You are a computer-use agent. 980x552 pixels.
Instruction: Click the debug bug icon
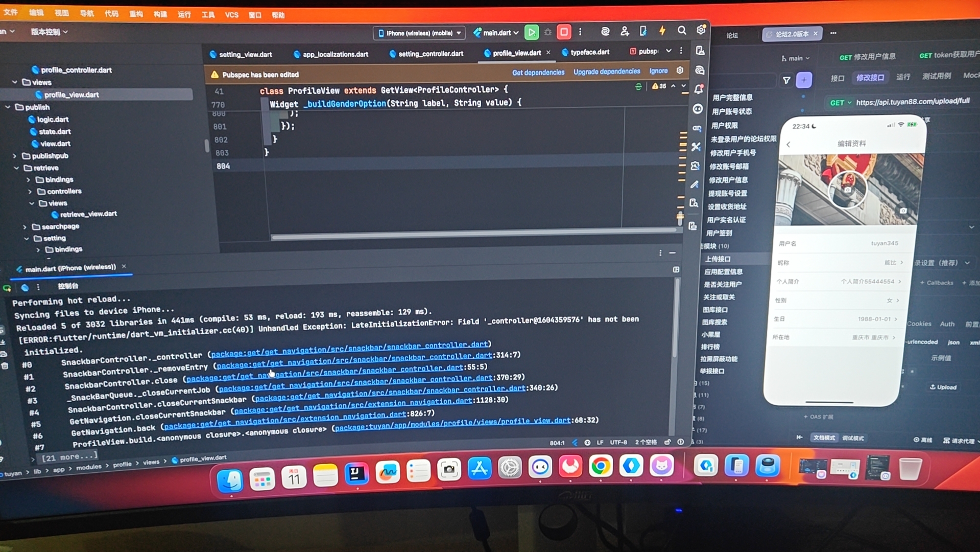point(548,32)
